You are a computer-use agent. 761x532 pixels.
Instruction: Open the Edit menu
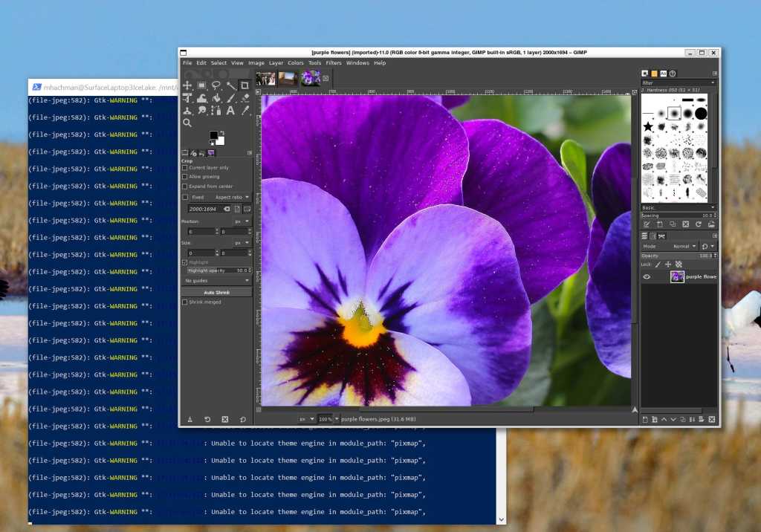click(x=201, y=63)
